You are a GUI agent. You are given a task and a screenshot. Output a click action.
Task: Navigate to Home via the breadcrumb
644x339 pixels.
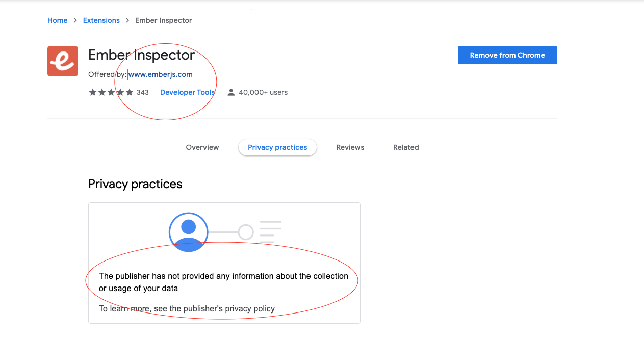tap(57, 20)
